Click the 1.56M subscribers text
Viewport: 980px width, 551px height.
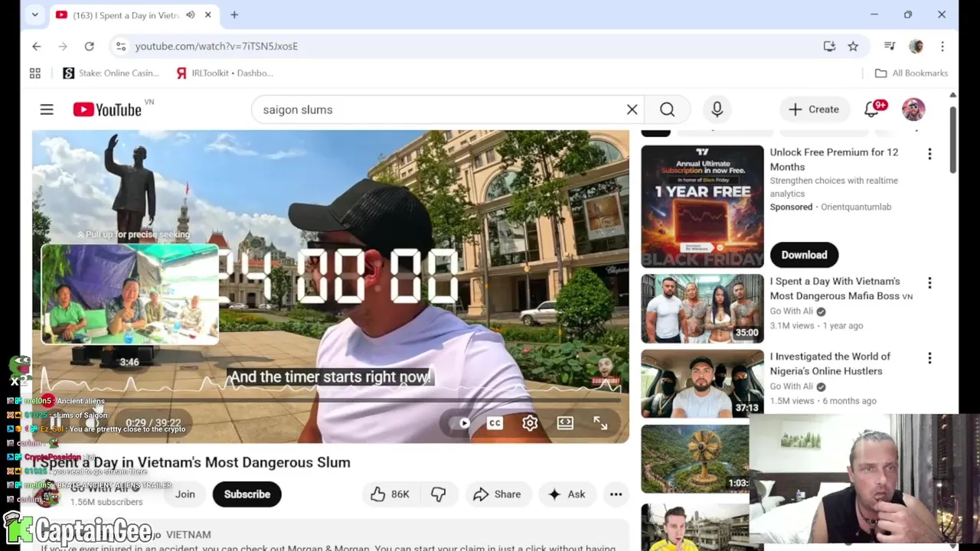click(x=106, y=502)
